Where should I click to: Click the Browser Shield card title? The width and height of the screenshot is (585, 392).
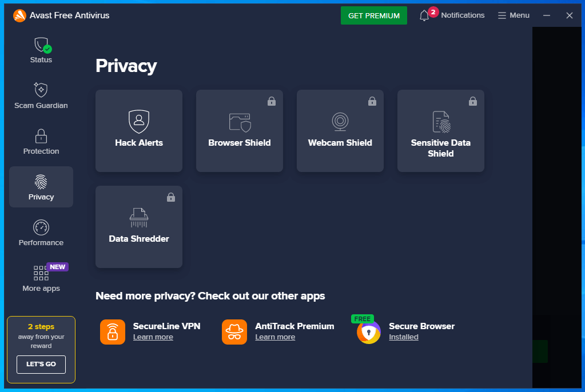tap(240, 143)
